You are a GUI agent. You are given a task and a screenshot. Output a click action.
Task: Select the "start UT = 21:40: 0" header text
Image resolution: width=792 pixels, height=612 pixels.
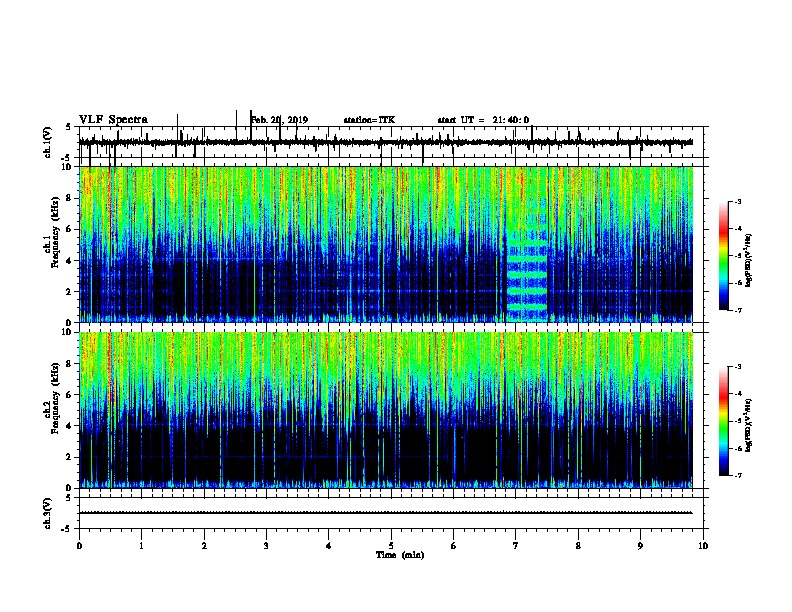click(483, 120)
